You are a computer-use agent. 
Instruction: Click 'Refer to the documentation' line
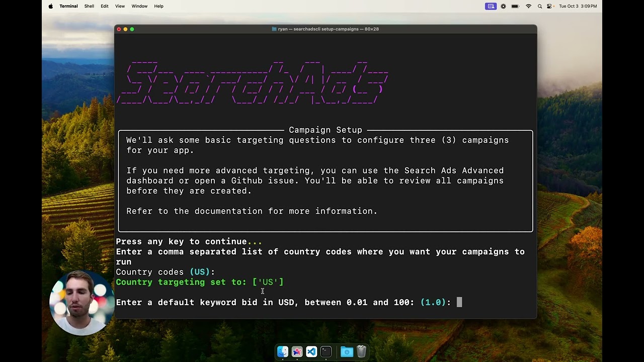point(252,211)
